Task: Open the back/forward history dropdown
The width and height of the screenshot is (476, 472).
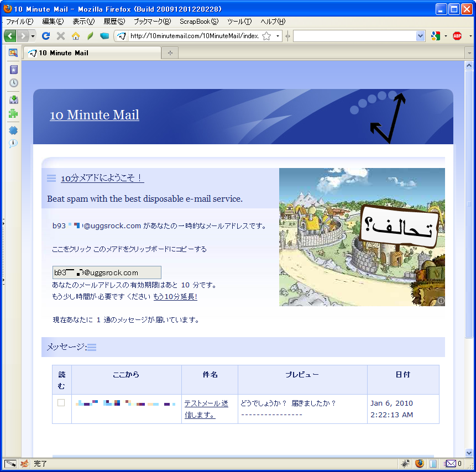Action: point(33,36)
